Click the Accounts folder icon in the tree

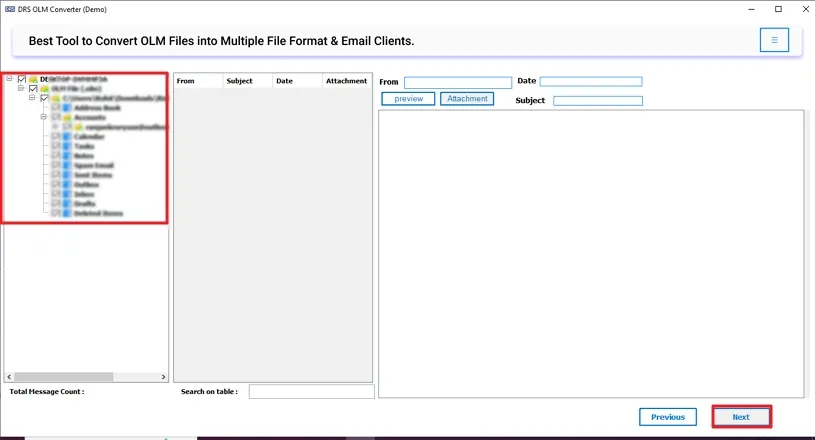click(x=67, y=118)
